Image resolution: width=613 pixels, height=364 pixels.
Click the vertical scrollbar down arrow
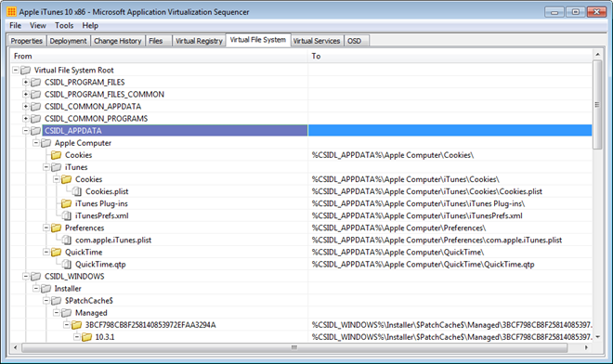click(x=597, y=337)
